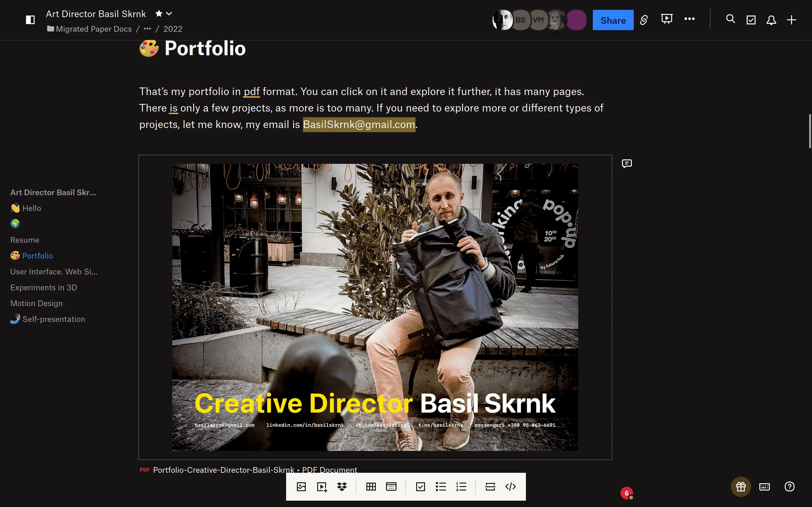Insert image from bottom toolbar

click(x=301, y=486)
